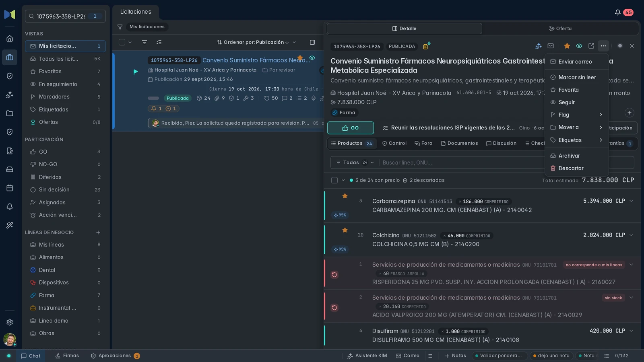Screen dimensions: 644x362
Task: Check the products select-all checkbox
Action: [x=334, y=180]
